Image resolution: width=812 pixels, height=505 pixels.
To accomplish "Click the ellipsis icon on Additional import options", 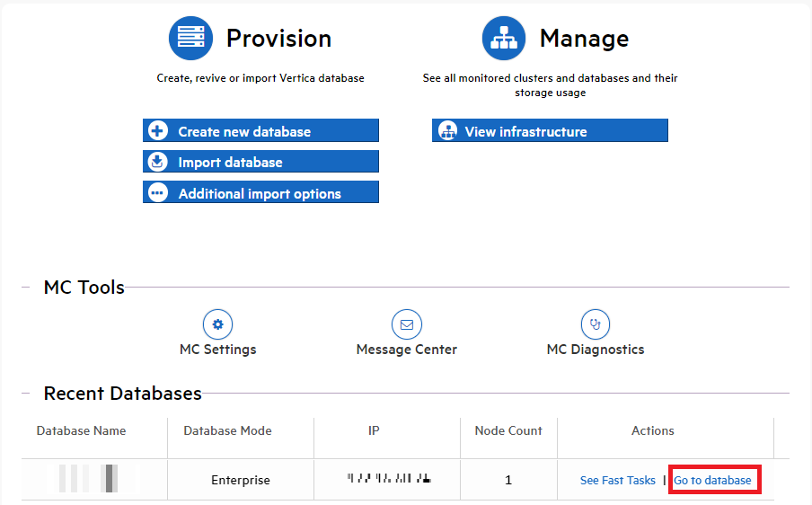I will click(158, 193).
